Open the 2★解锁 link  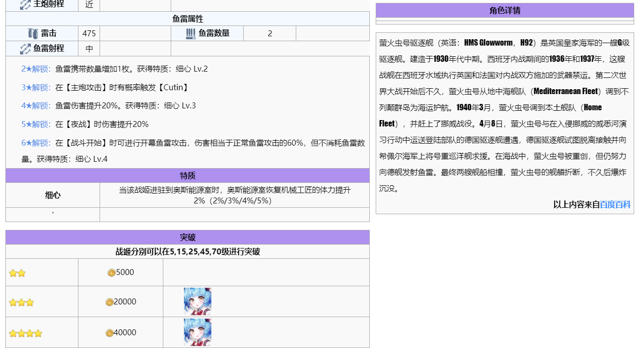pos(36,69)
